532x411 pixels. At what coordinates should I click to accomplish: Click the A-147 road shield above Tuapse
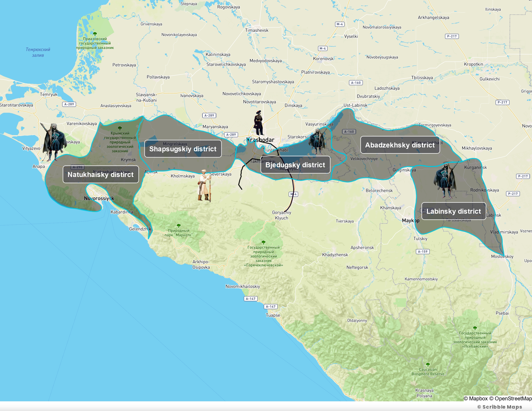(x=271, y=307)
